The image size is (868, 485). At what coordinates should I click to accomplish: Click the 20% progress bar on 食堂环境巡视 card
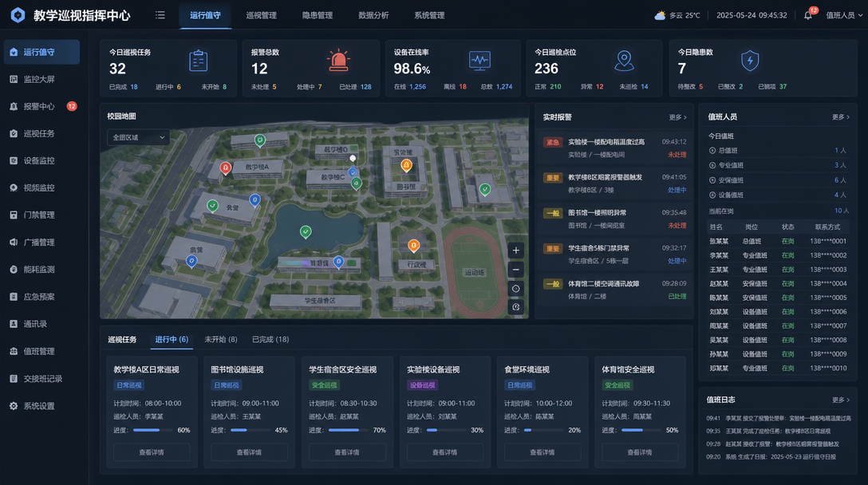pyautogui.click(x=543, y=430)
